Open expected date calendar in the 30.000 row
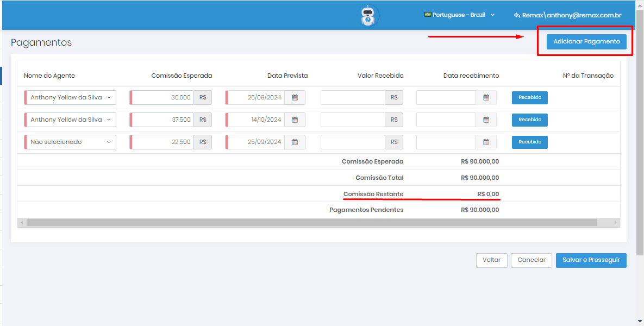This screenshot has height=326, width=644. point(295,98)
